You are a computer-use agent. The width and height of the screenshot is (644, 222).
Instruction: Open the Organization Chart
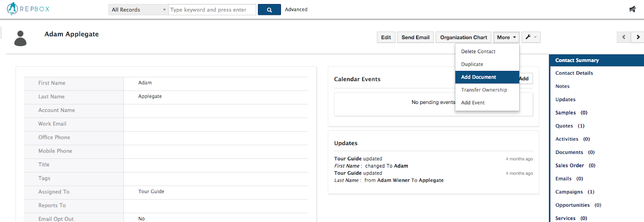[x=463, y=37]
